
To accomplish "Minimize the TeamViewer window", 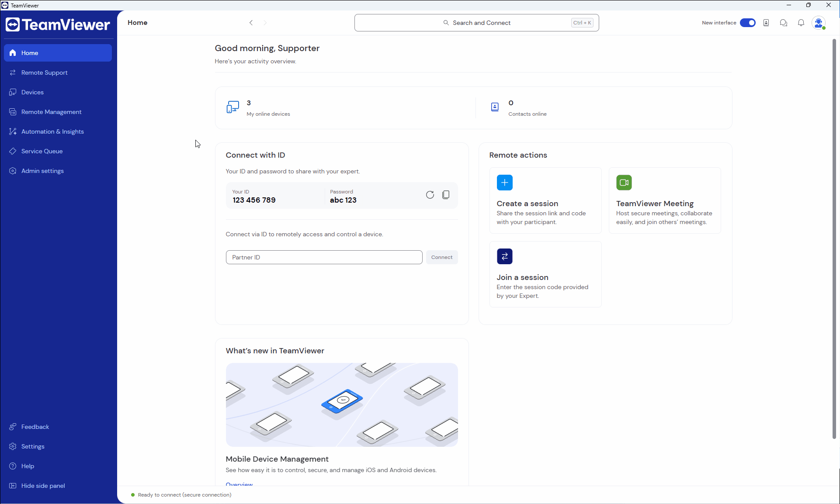I will (789, 5).
